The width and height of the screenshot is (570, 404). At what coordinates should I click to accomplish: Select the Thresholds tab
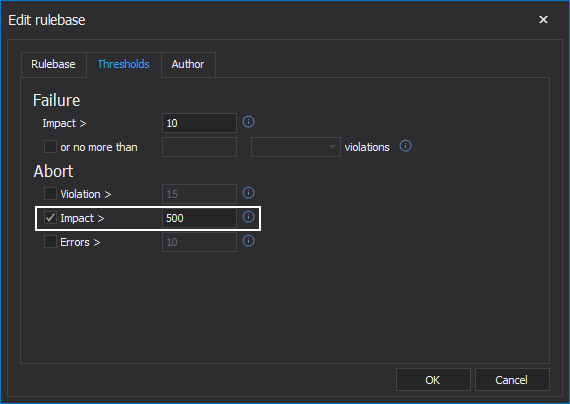coord(124,64)
